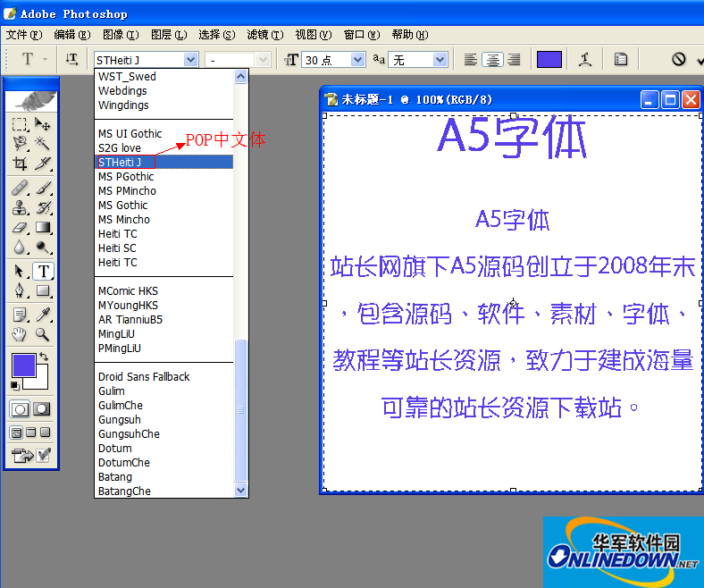Click into the font size field
This screenshot has width=704, height=588.
pos(327,59)
